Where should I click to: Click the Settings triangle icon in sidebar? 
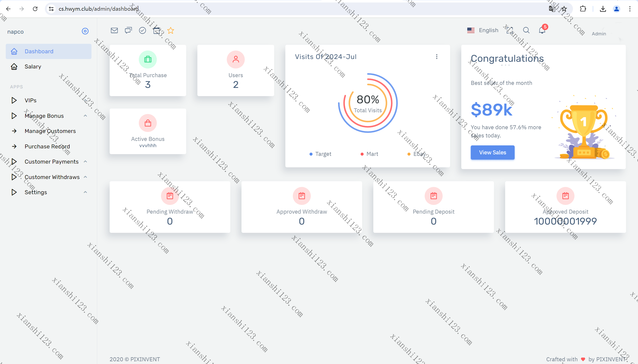point(14,192)
